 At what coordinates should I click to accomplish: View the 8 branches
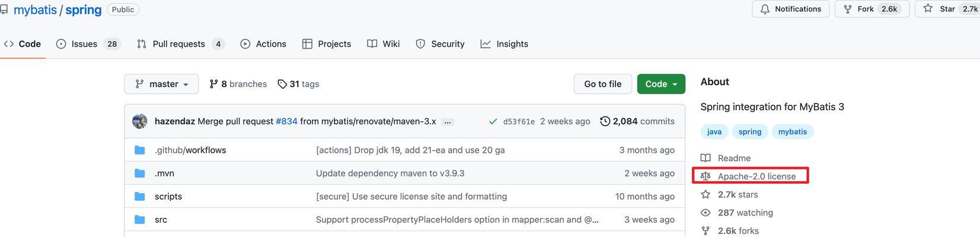pos(238,84)
